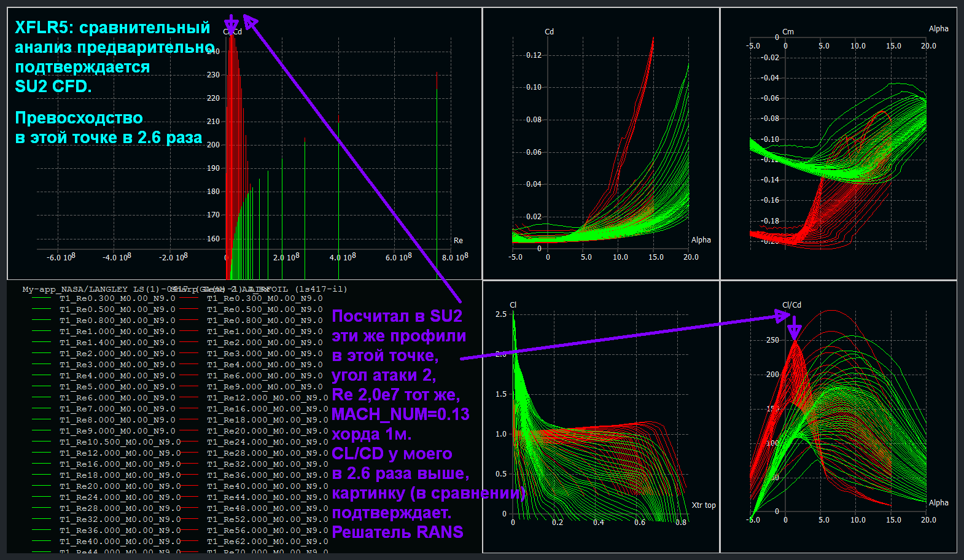Click the purple down arrow atop the Re graph

point(231,23)
